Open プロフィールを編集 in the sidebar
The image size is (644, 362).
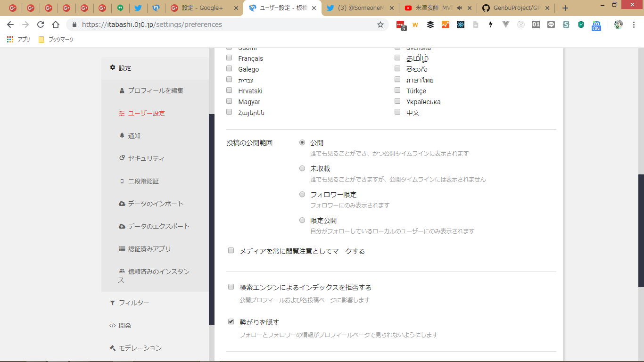click(x=155, y=90)
